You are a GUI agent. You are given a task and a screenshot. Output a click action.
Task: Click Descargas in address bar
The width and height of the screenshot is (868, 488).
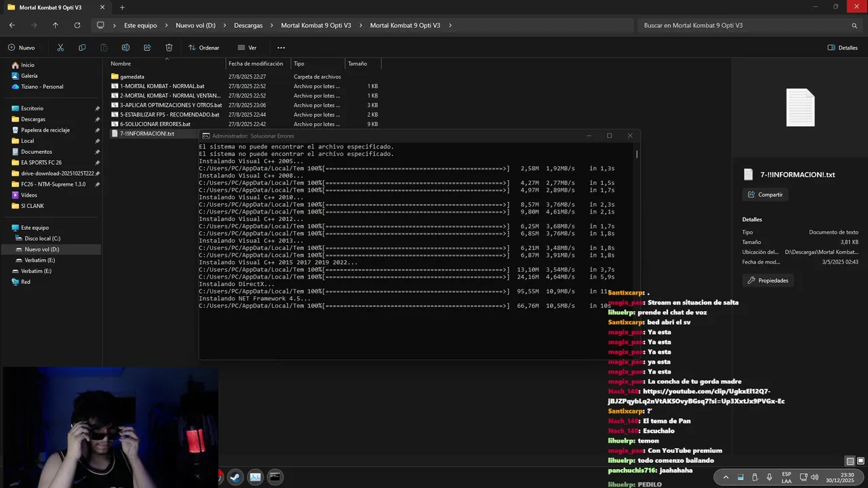248,25
